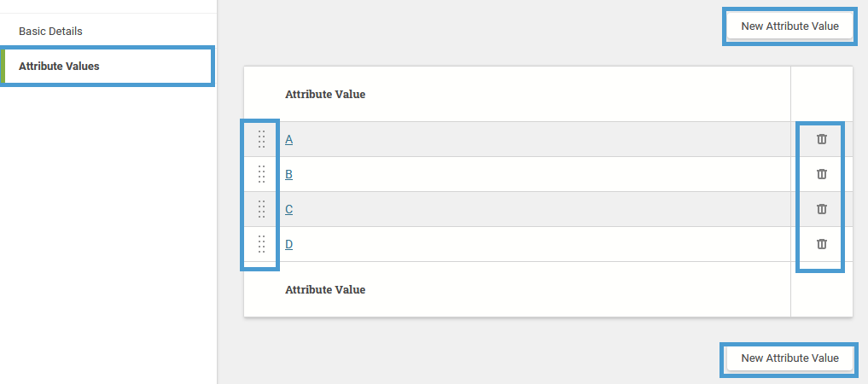Open attribute value A link

pos(289,140)
